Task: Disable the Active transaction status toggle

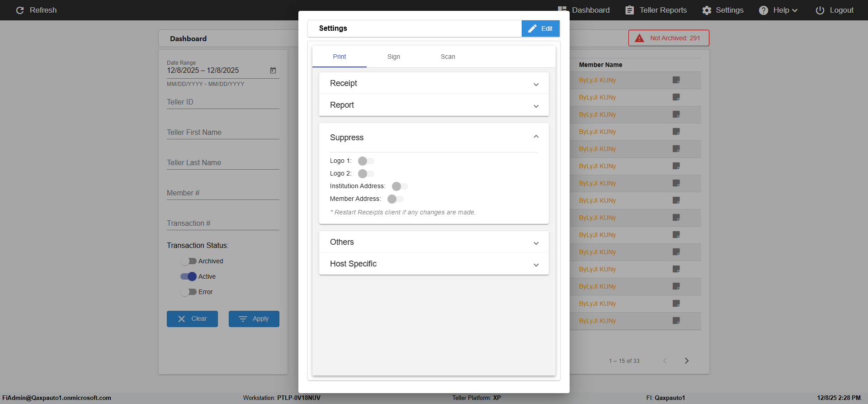Action: [x=189, y=276]
